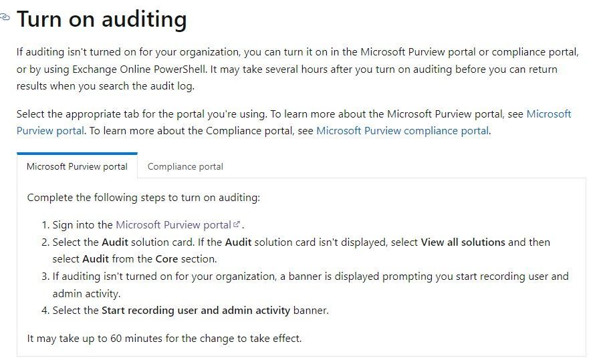Click the external-link icon in step 1

click(237, 224)
